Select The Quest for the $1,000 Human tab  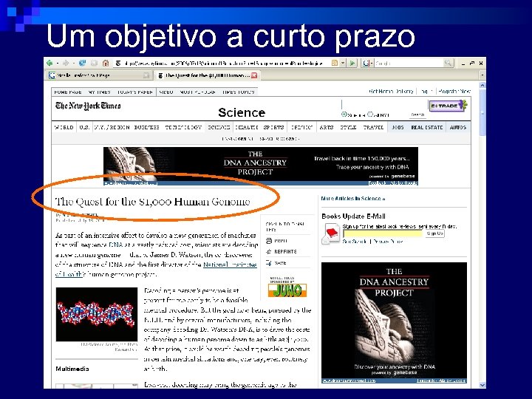click(x=208, y=75)
